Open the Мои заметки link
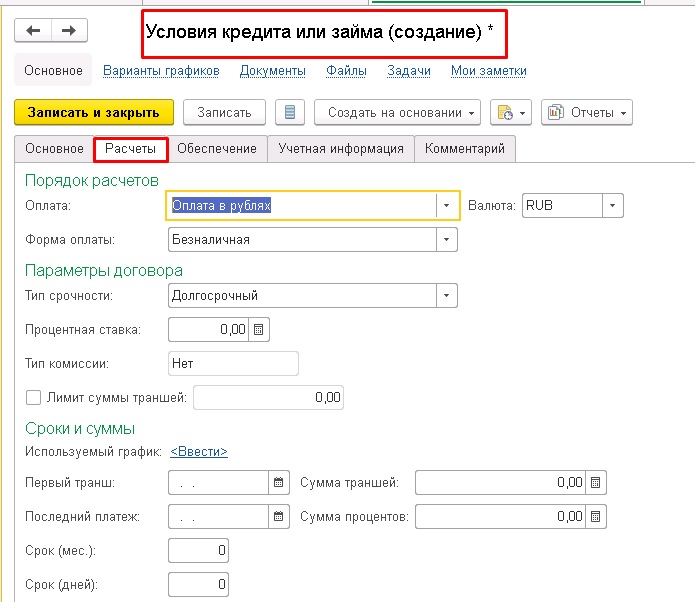Viewport: 695px width, 602px height. (488, 71)
